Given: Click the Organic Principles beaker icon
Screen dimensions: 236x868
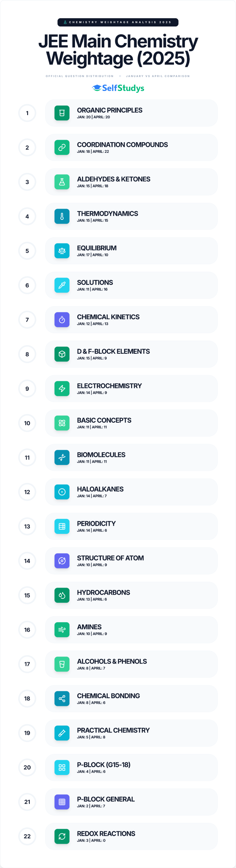Looking at the screenshot, I should point(62,113).
